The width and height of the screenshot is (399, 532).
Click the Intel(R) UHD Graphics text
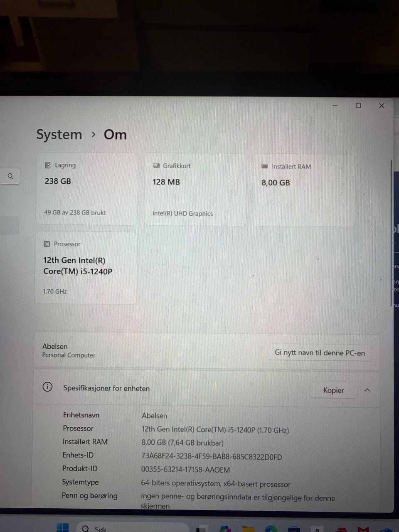point(182,213)
